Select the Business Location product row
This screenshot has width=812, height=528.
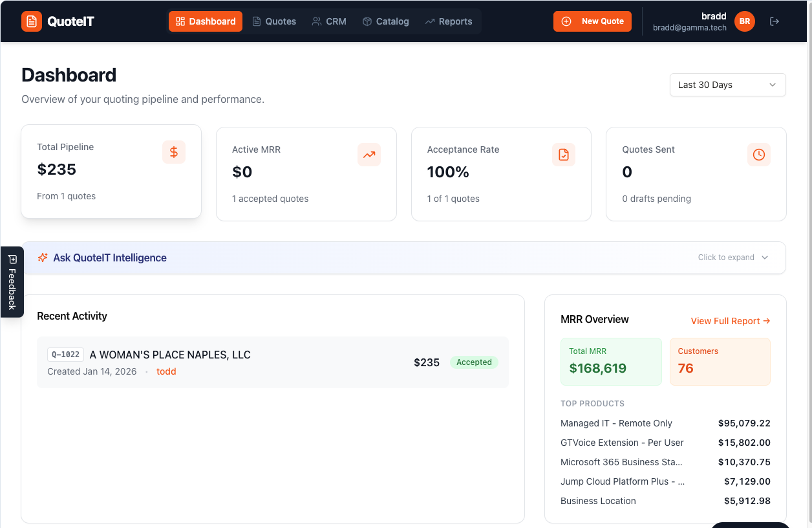(665, 501)
